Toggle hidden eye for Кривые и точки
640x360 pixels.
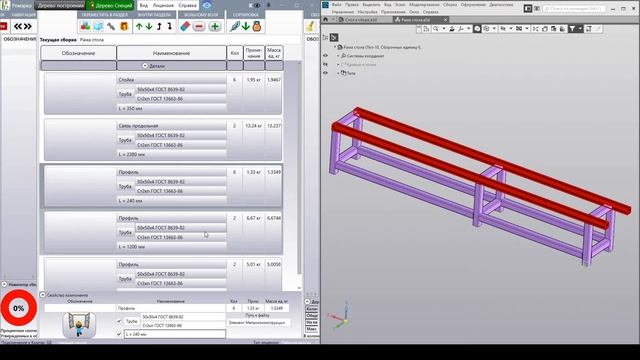[325, 64]
